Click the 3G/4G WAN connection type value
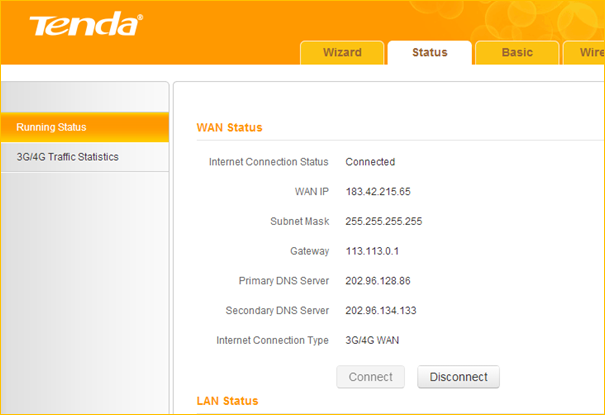 pos(373,341)
